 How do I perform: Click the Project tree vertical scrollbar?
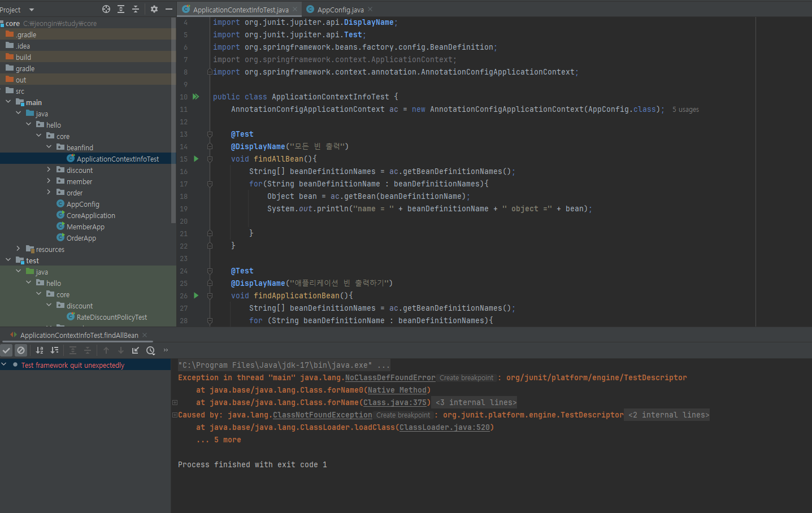173,119
